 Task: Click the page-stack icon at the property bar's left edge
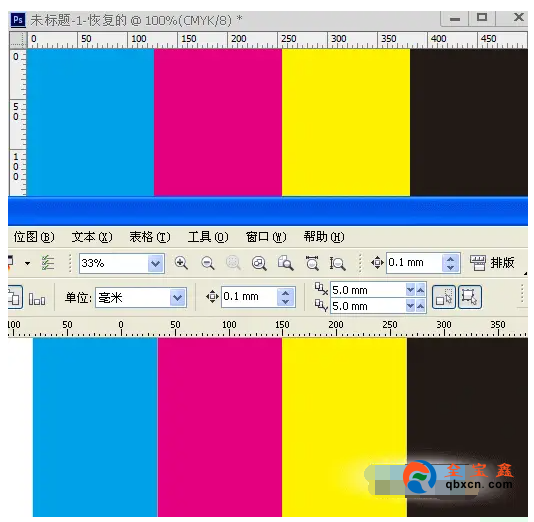pos(15,298)
